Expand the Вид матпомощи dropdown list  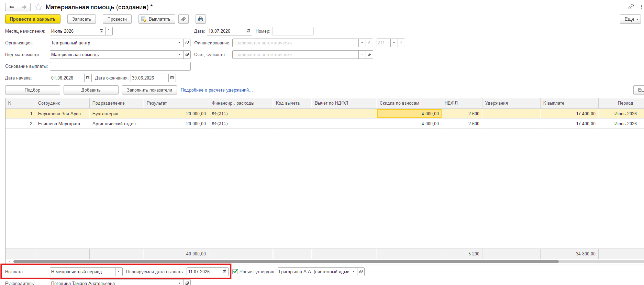click(x=179, y=54)
